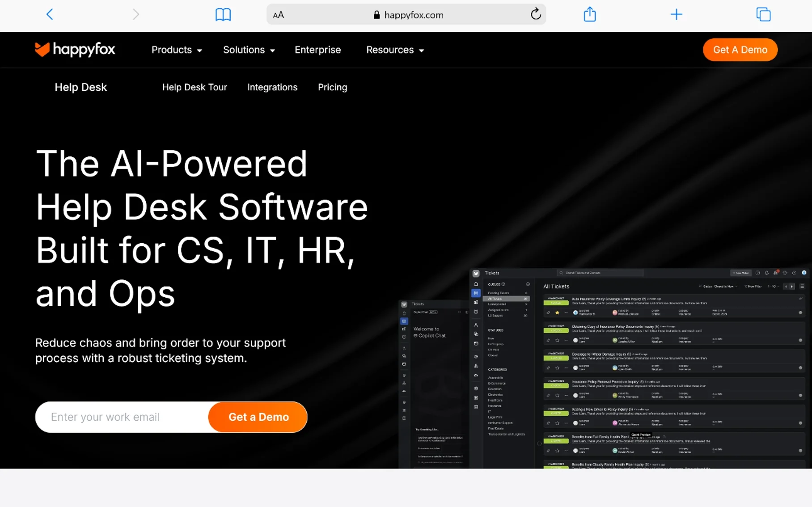Viewport: 812px width, 507px height.
Task: Click the HappyFox logo
Action: coord(75,50)
